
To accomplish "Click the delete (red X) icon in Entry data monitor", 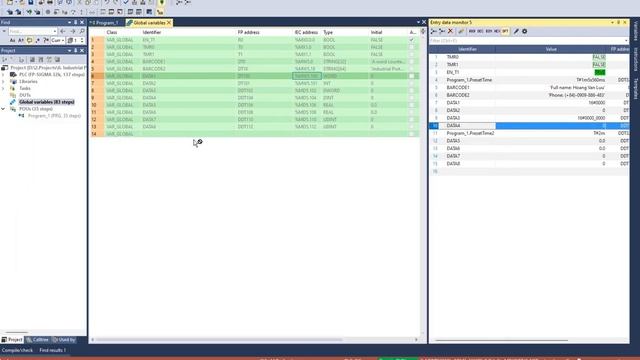I will coord(451,31).
